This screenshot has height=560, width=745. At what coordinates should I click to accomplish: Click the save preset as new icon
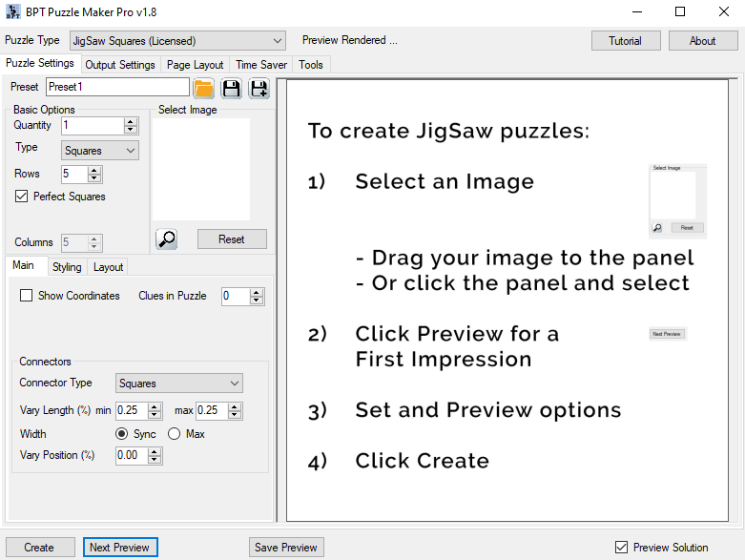[x=259, y=89]
